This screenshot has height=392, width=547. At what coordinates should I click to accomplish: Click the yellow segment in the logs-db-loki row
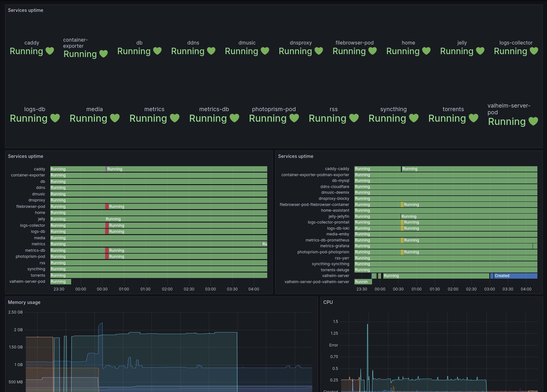pyautogui.click(x=402, y=228)
